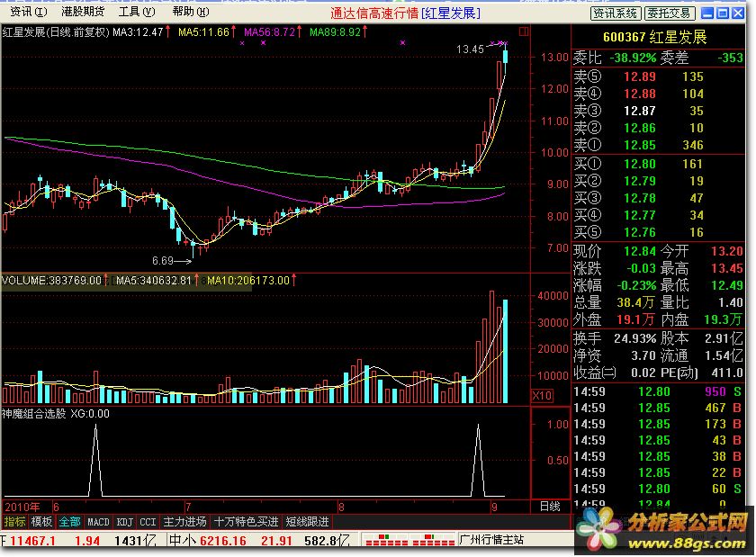Click the 买④ price 12.77

640,215
